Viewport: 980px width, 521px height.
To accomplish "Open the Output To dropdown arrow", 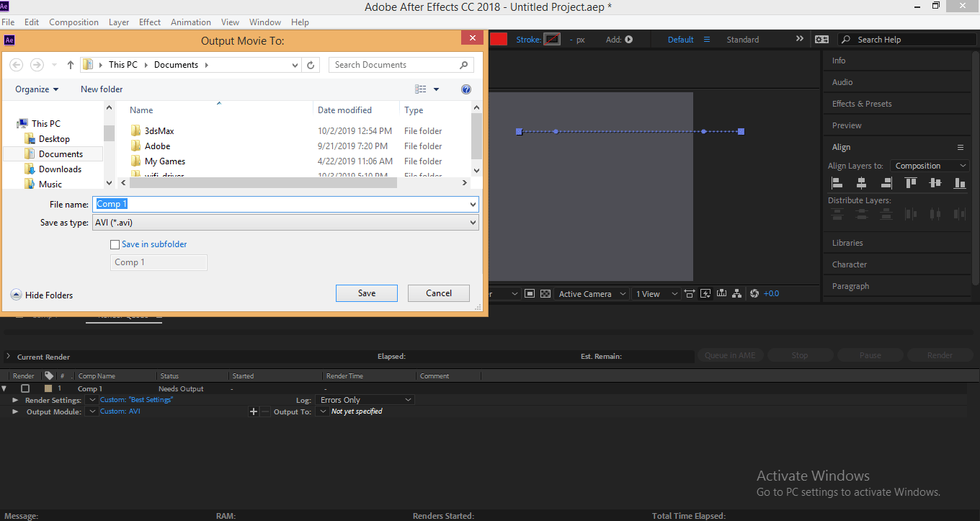I will (323, 411).
